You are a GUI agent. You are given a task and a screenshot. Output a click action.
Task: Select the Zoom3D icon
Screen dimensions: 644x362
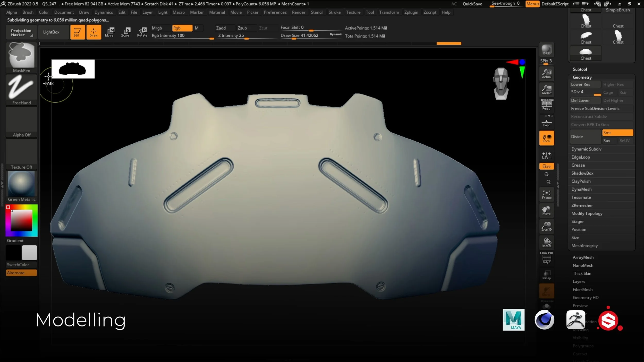point(546,227)
